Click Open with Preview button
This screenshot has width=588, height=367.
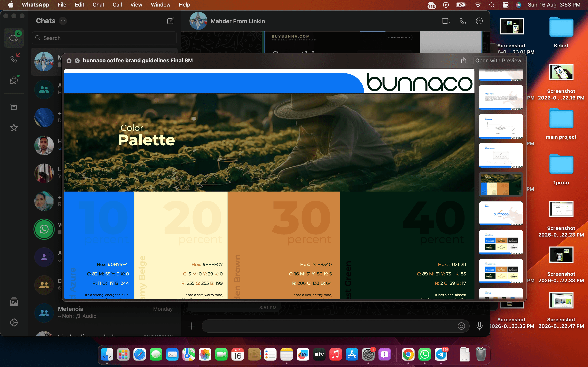coord(498,61)
